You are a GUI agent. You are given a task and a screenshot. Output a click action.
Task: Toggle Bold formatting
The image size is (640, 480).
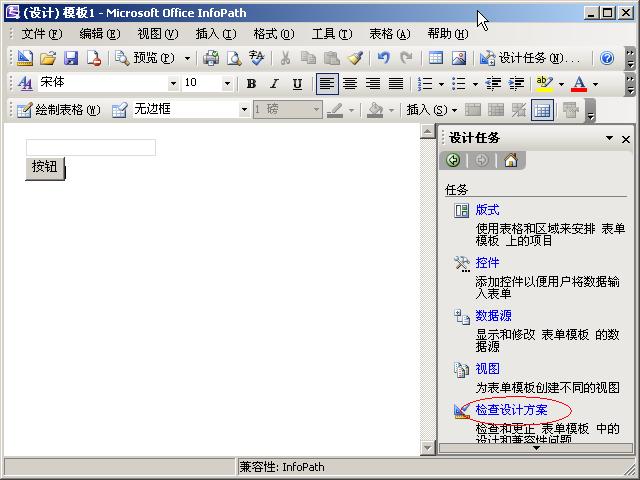click(x=251, y=84)
